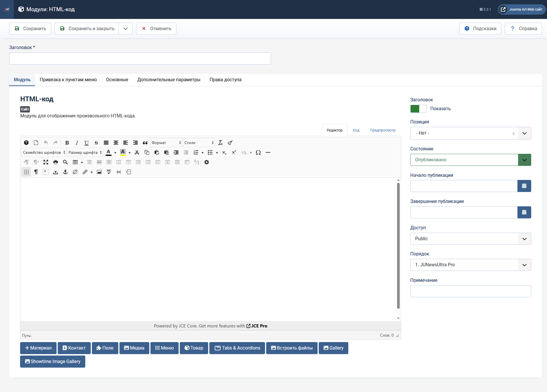Open Подсказки button
The height and width of the screenshot is (392, 547).
click(x=480, y=29)
